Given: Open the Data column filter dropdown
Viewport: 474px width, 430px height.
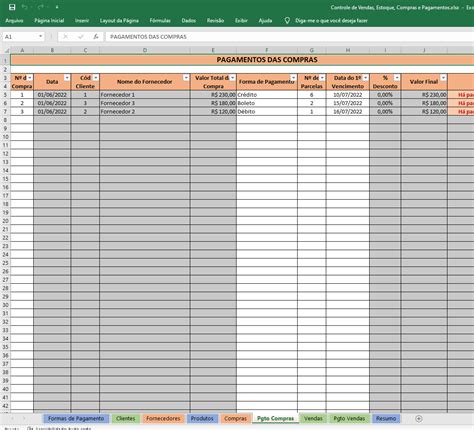Looking at the screenshot, I should coord(67,78).
